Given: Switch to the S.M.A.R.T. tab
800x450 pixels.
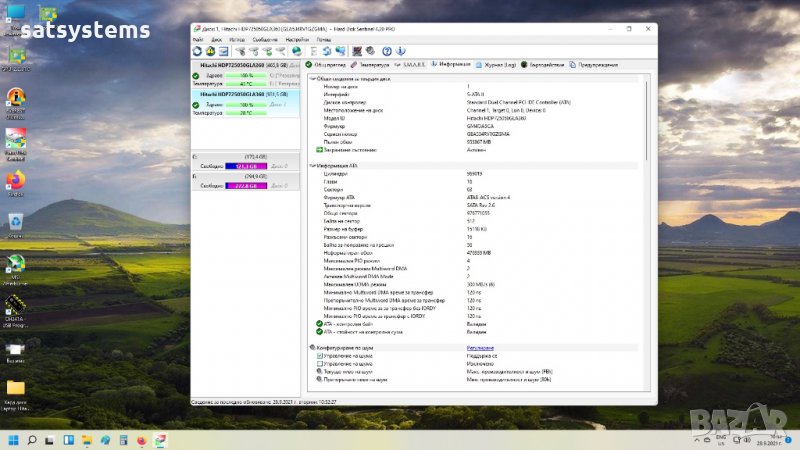Looking at the screenshot, I should [414, 64].
